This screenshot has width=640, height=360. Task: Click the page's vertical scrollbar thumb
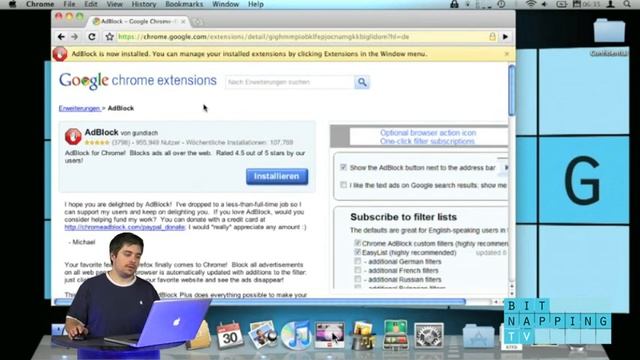click(x=511, y=90)
